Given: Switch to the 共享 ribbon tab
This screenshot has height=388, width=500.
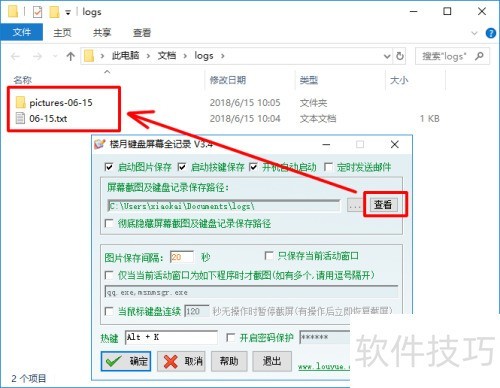Looking at the screenshot, I should point(102,33).
